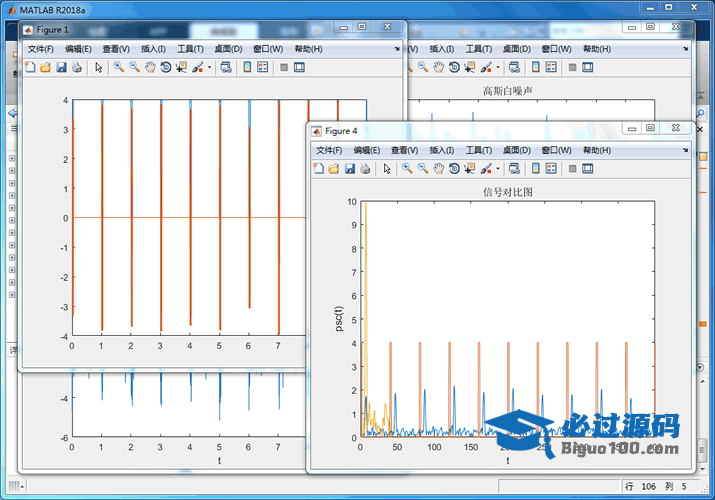This screenshot has width=715, height=500.
Task: Open 文件(F) menu in Figure 1
Action: (x=40, y=48)
